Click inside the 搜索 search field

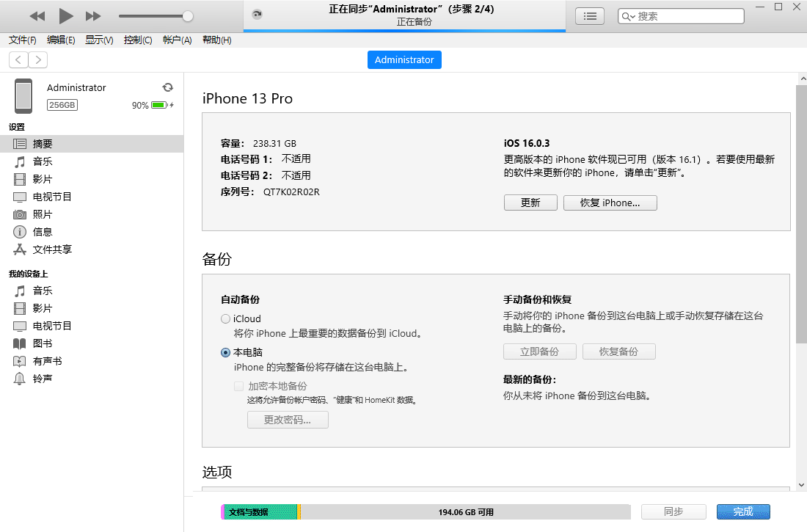tap(682, 15)
